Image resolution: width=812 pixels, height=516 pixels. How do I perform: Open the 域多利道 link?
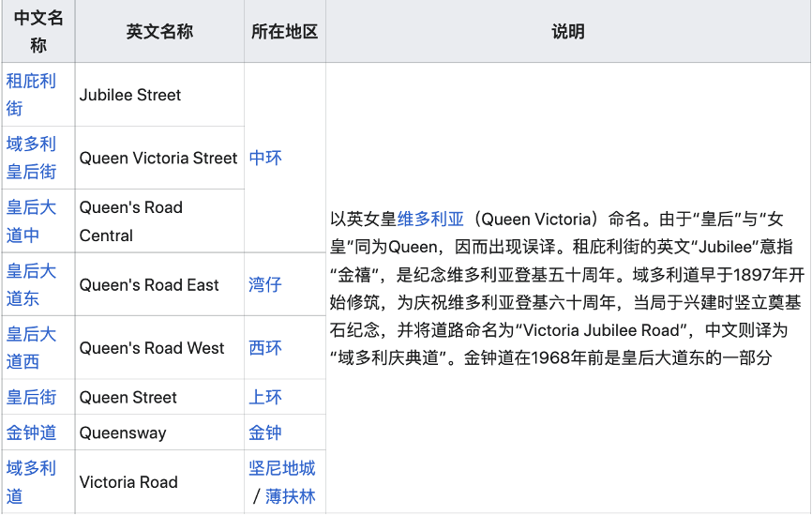[31, 482]
